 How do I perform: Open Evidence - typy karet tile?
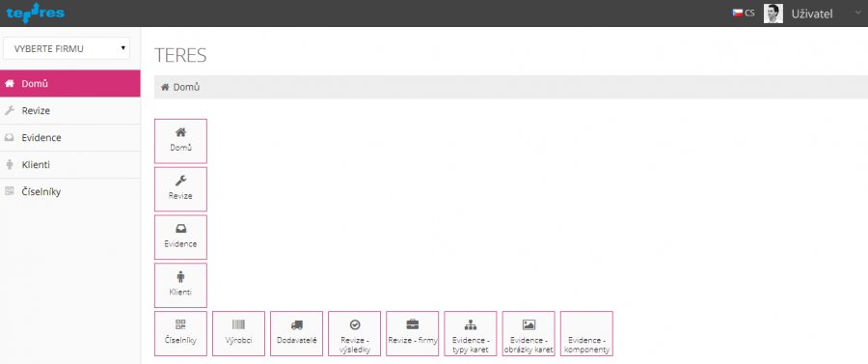coord(471,333)
